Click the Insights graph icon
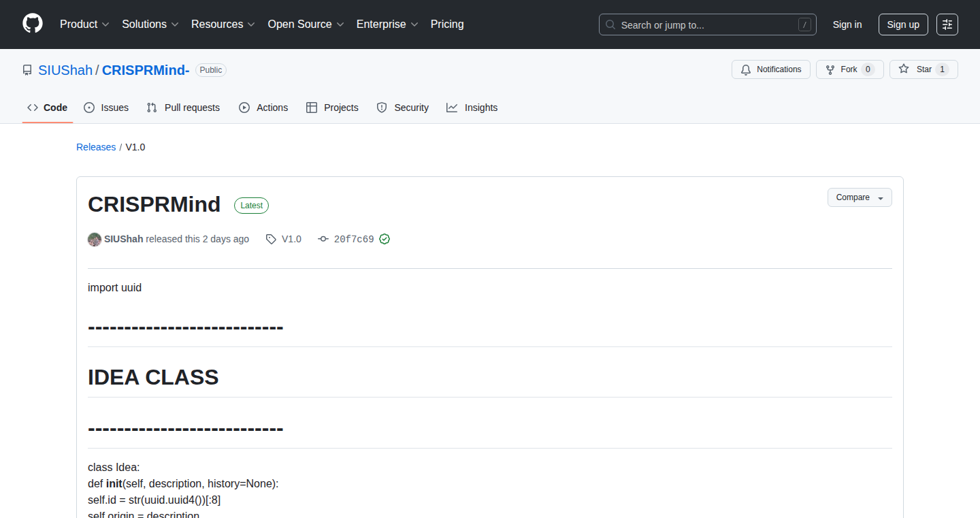This screenshot has height=518, width=980. 452,108
